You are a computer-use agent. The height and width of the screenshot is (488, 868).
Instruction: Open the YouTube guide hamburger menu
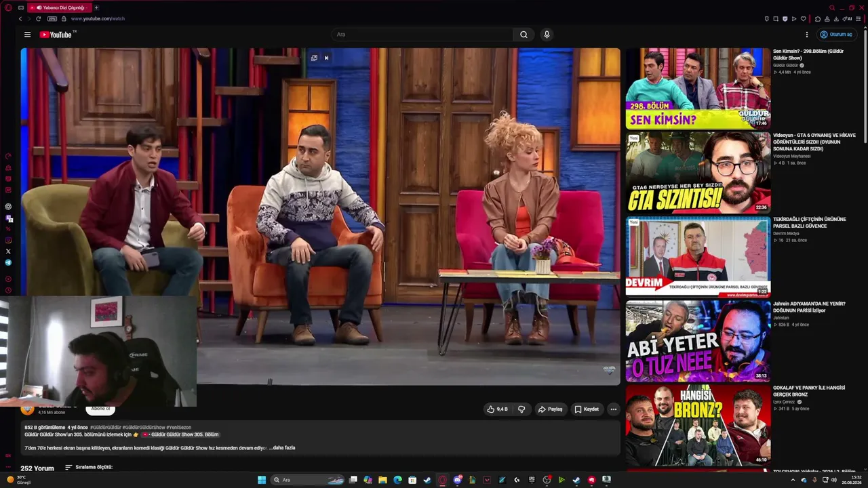[27, 35]
